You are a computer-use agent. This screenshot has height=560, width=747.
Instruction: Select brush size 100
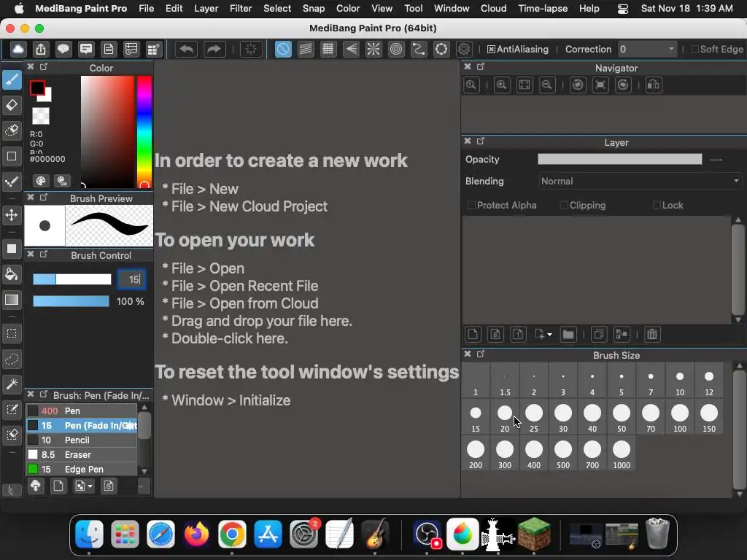click(x=680, y=418)
